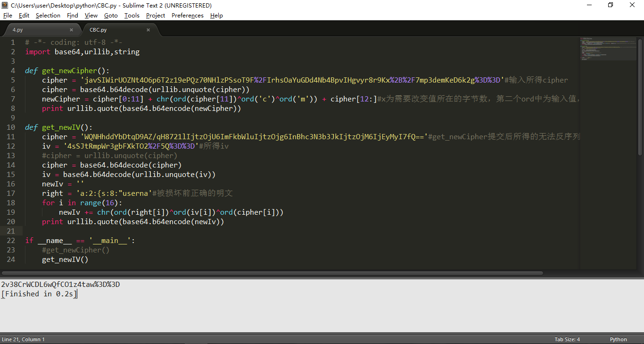This screenshot has width=644, height=344.
Task: Click the Line 21, Column 1 status
Action: [24, 339]
